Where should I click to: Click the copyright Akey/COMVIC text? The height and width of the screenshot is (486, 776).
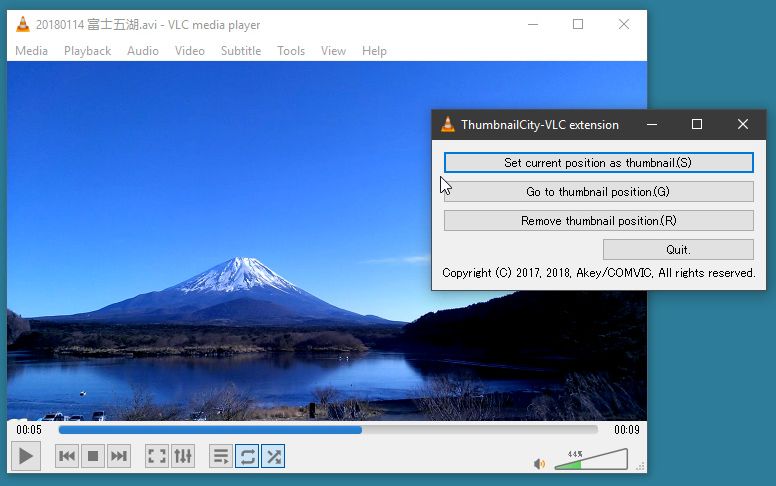pos(598,273)
